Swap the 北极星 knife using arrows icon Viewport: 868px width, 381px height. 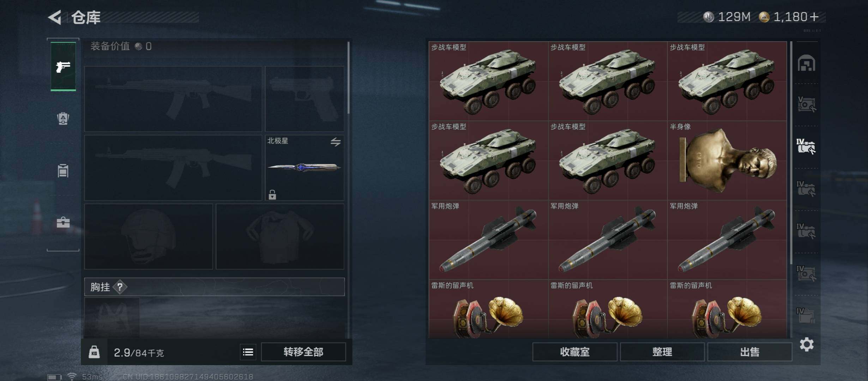336,142
